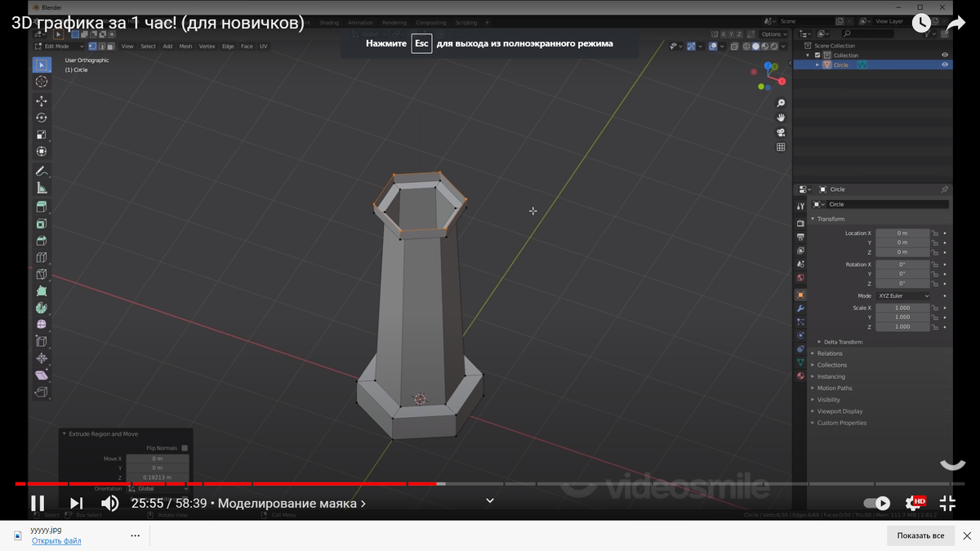Select the Extrude Region tool

[42, 207]
